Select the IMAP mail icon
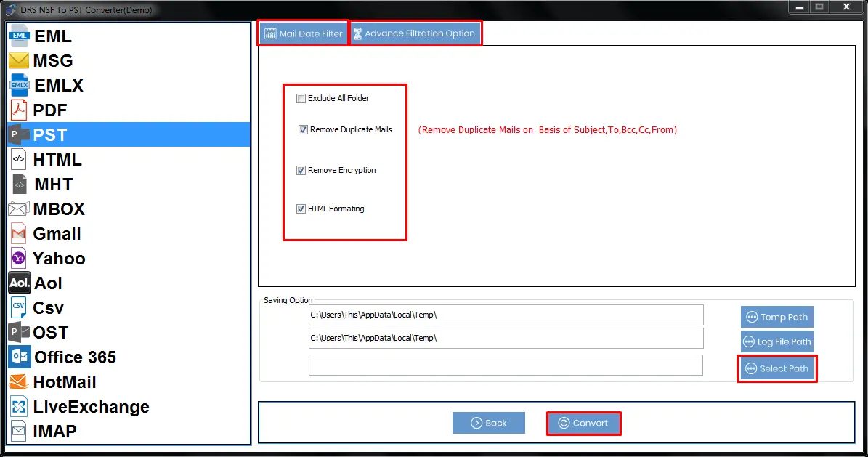Screen dimensions: 868x457 click(19, 431)
